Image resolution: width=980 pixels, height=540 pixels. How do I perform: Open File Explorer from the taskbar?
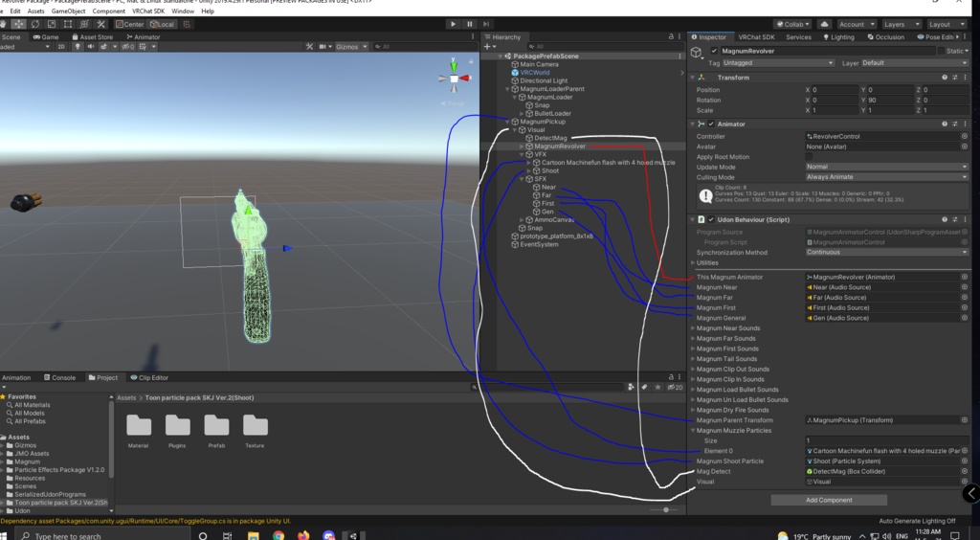(253, 535)
